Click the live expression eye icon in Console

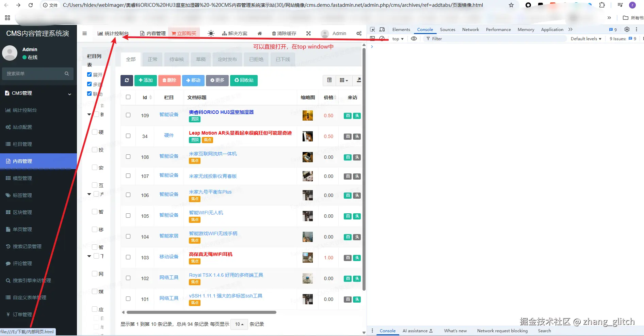pyautogui.click(x=414, y=39)
